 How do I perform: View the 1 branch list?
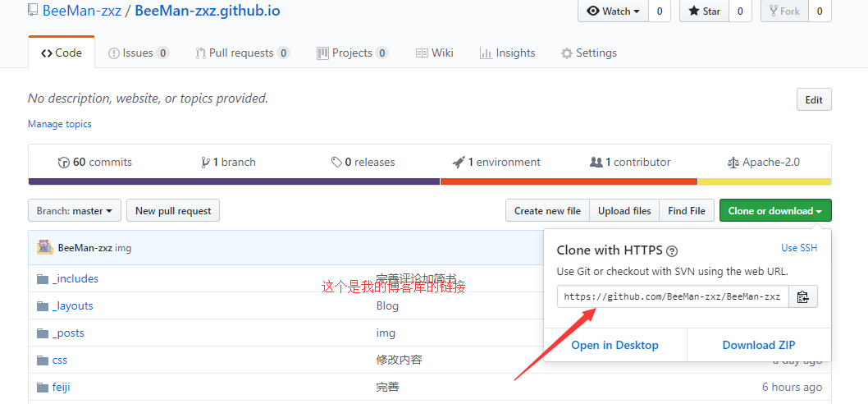pos(229,163)
